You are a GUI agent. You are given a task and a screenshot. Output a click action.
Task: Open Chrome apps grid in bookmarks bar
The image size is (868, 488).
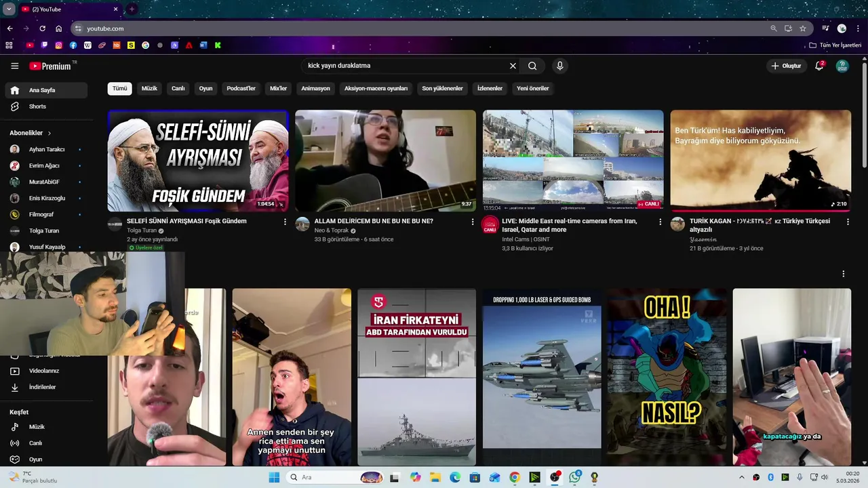9,45
